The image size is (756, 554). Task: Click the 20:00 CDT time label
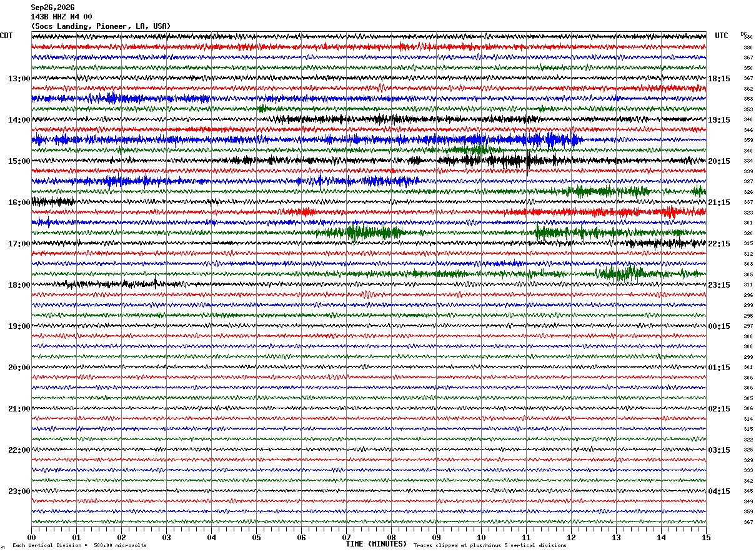click(19, 368)
